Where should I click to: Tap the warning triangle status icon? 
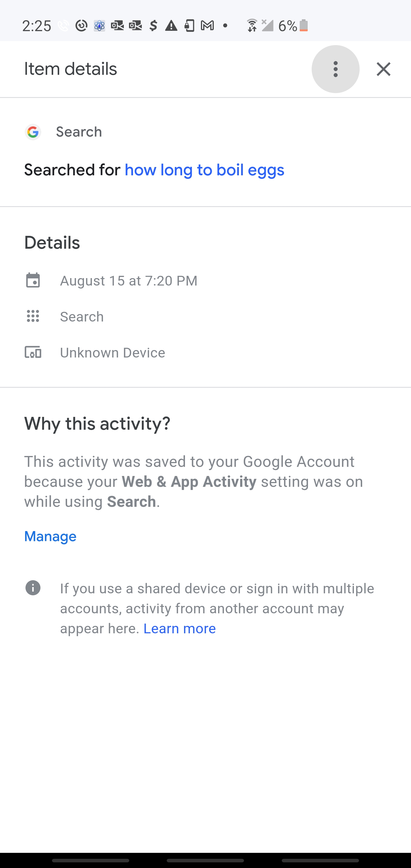(x=171, y=26)
